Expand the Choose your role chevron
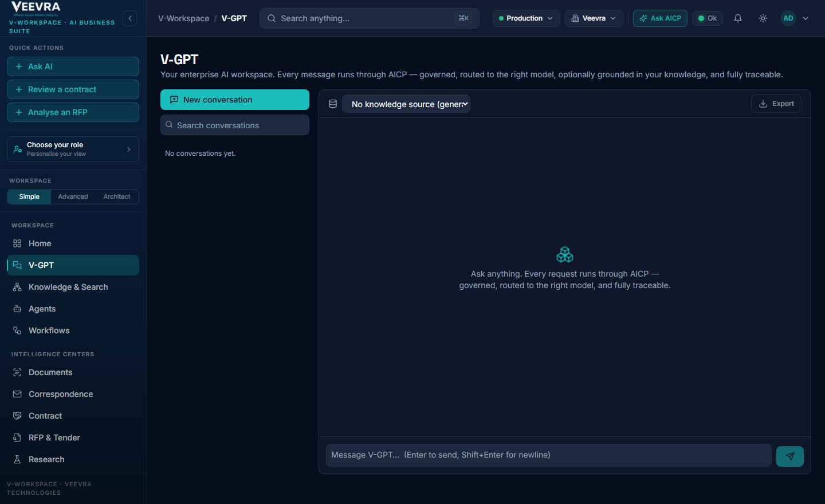Image resolution: width=825 pixels, height=504 pixels. click(x=129, y=149)
